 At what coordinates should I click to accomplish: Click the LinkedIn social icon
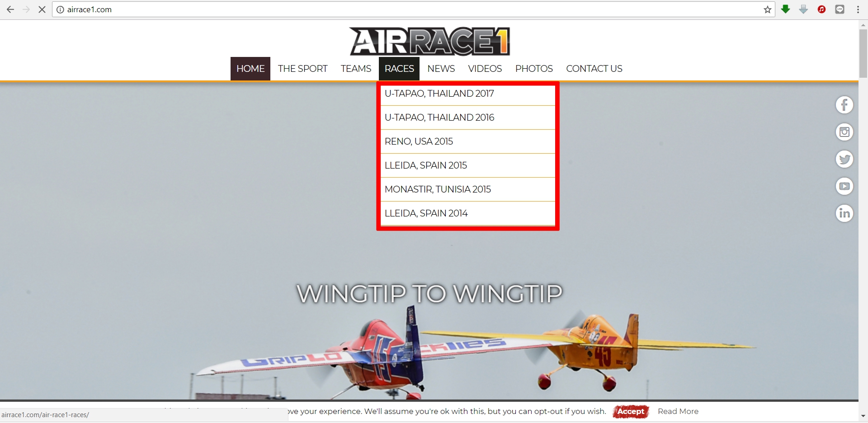tap(844, 213)
